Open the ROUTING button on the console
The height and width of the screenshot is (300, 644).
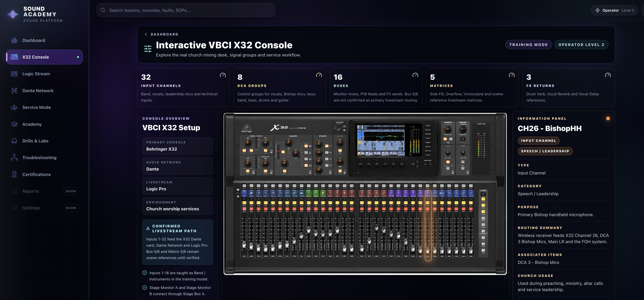pos(428,134)
